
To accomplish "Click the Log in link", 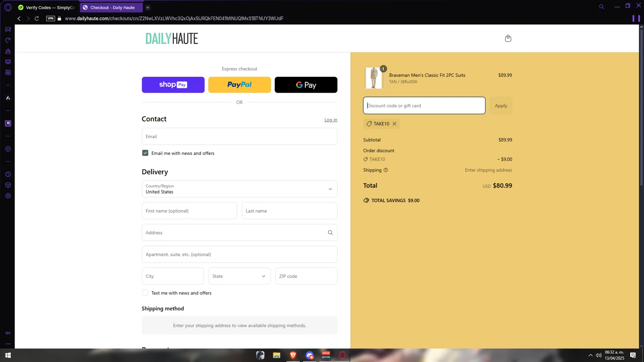I will pos(331,120).
